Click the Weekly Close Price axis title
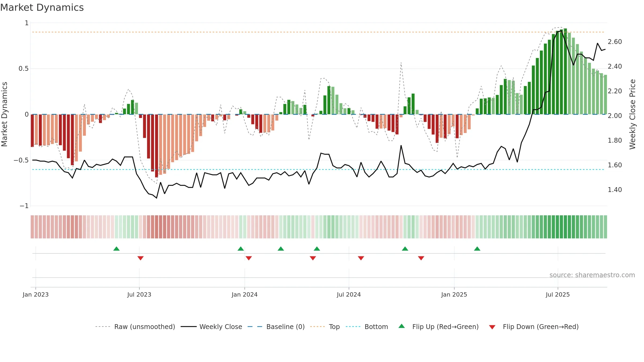Screen dimensions: 644x362 632,114
